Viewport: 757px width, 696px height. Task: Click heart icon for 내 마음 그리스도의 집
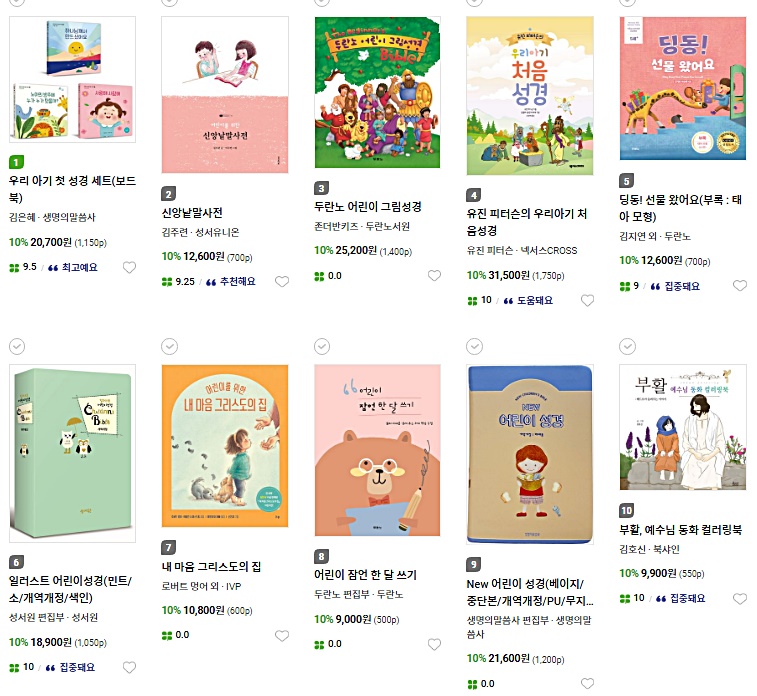pyautogui.click(x=282, y=636)
